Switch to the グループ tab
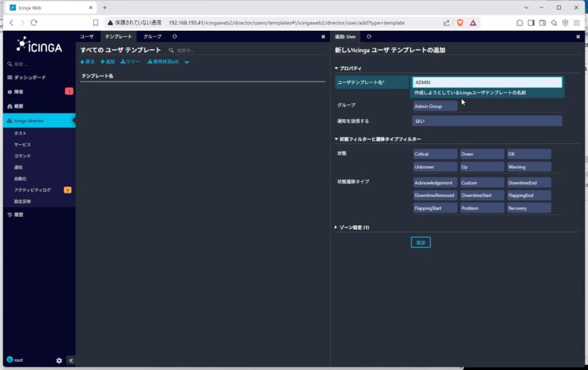 point(152,36)
